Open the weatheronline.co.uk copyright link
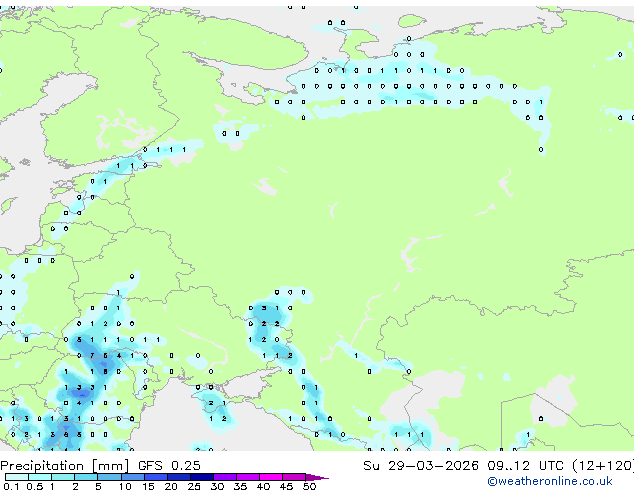634x490 pixels. coord(550,481)
